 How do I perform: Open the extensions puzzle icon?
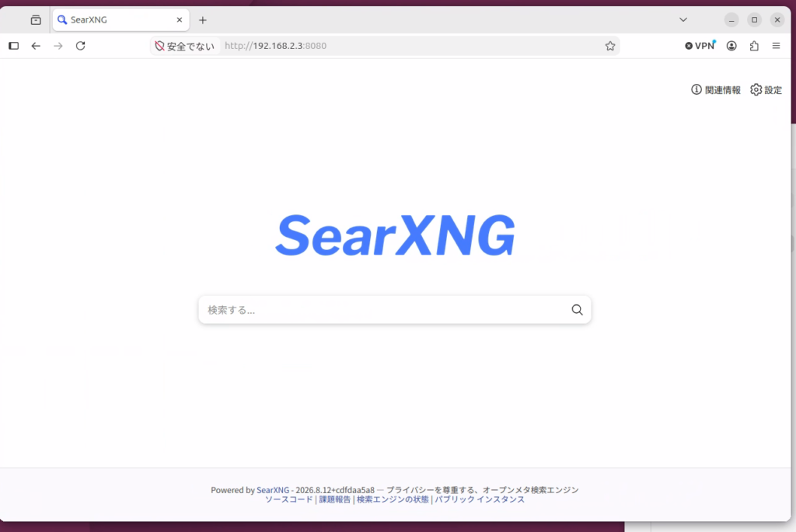click(754, 46)
